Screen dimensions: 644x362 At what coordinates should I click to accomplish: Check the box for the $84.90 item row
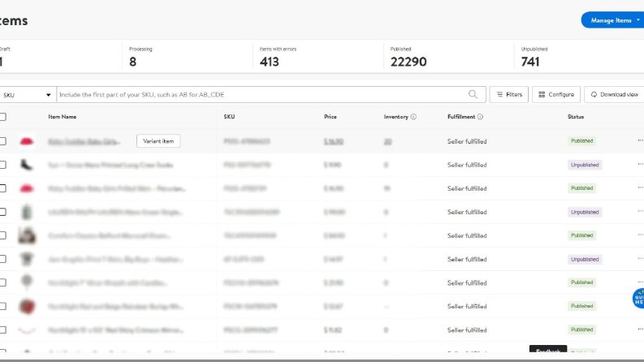[2, 235]
